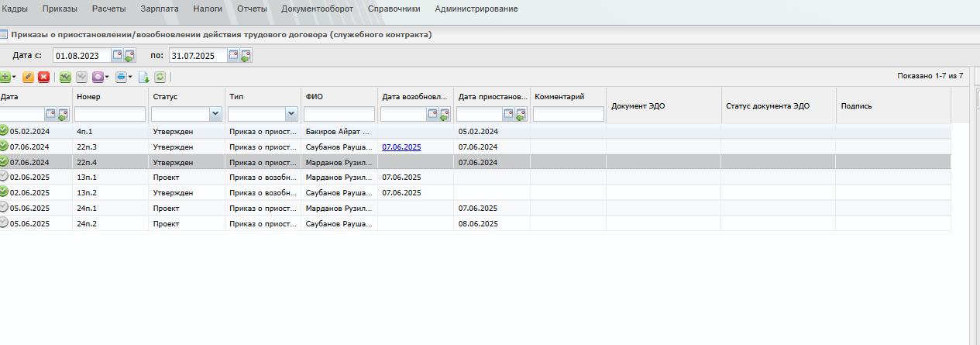Image resolution: width=980 pixels, height=345 pixels.
Task: Open calendar picker in the Дата column filter
Action: tap(51, 114)
